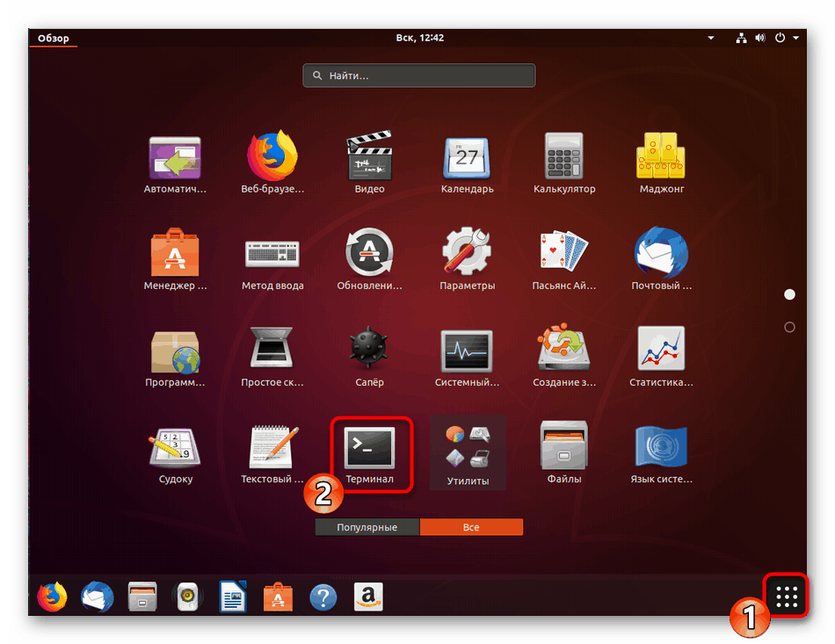Select the Все all apps view
Image resolution: width=835 pixels, height=644 pixels.
[471, 527]
